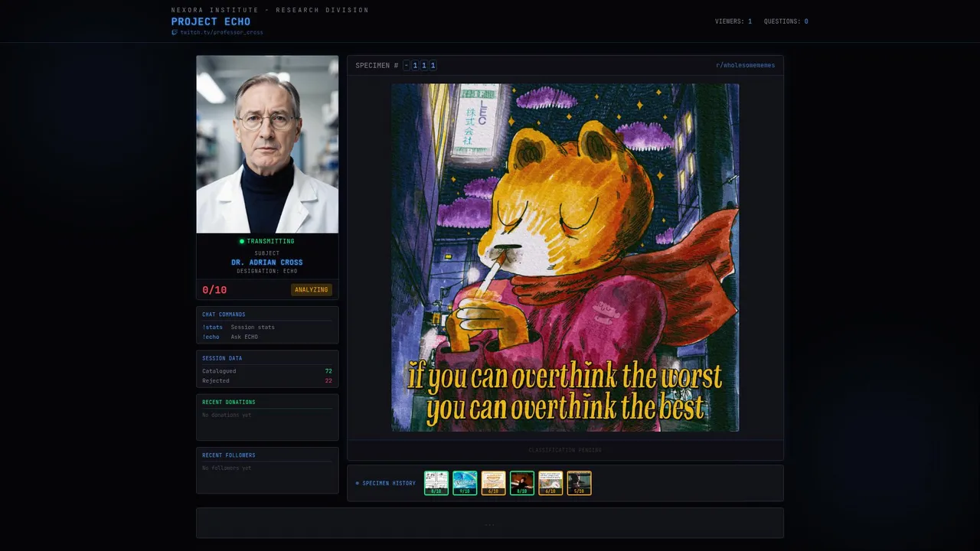Select the !stats chat command
Image resolution: width=980 pixels, height=551 pixels.
(212, 327)
